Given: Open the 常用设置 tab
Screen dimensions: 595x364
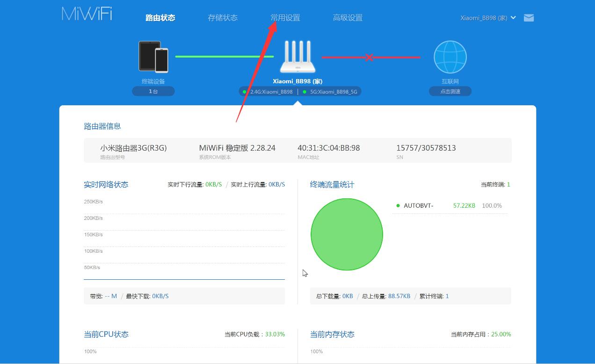Looking at the screenshot, I should coord(285,18).
